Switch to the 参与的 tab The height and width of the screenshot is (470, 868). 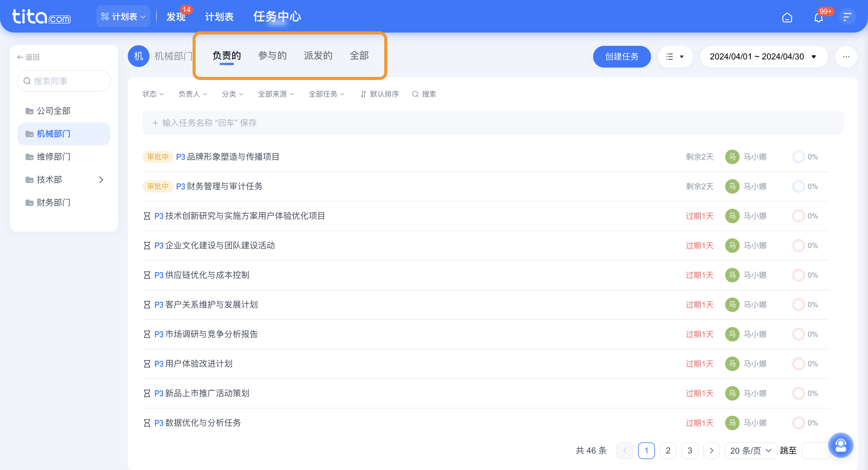click(272, 56)
